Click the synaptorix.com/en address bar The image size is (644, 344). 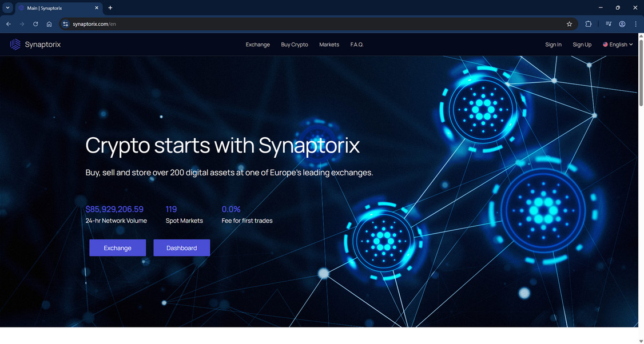(x=319, y=24)
